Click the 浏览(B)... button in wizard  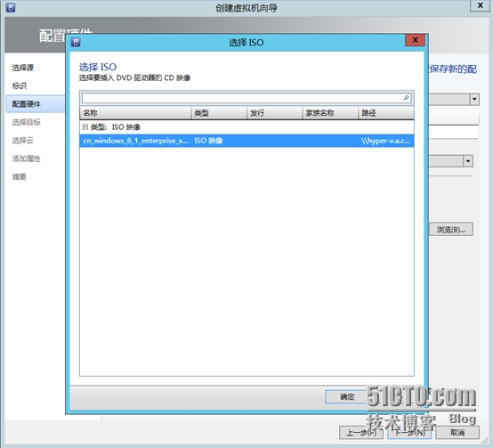[451, 230]
